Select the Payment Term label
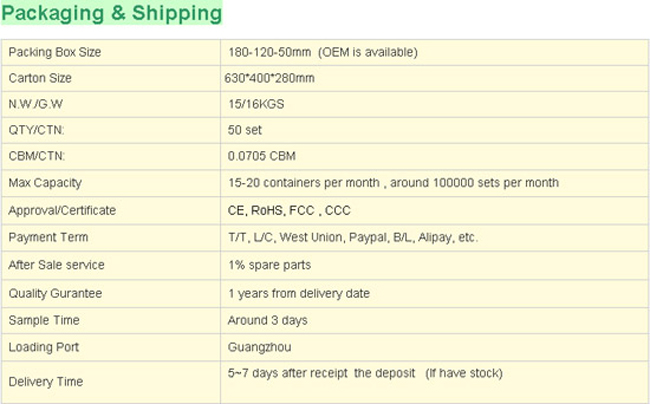650x404 pixels. (x=49, y=237)
